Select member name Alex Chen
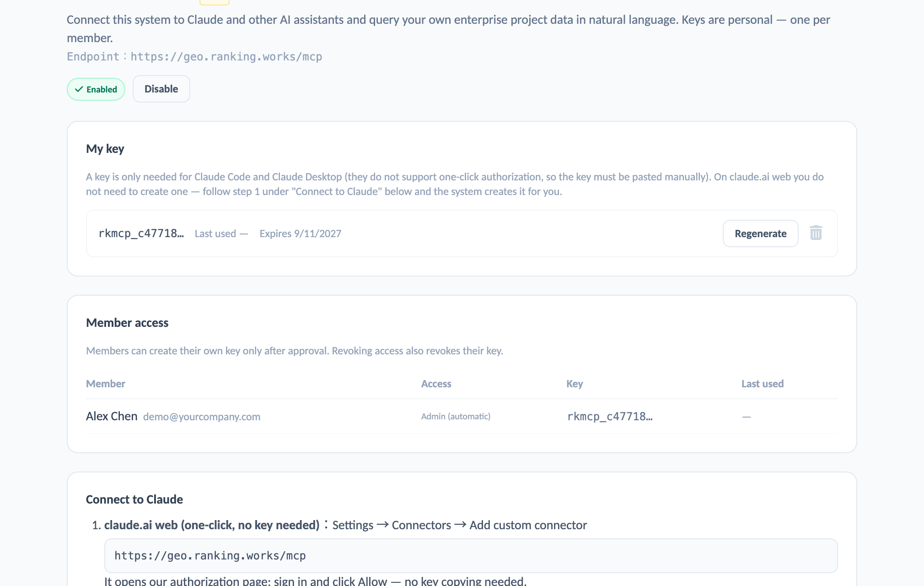This screenshot has height=586, width=924. point(112,416)
